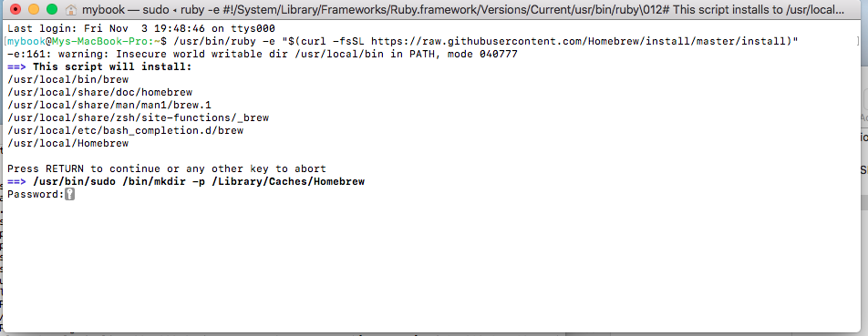Click the raw.githubusercontent.com Homebrew install URL

[x=578, y=42]
